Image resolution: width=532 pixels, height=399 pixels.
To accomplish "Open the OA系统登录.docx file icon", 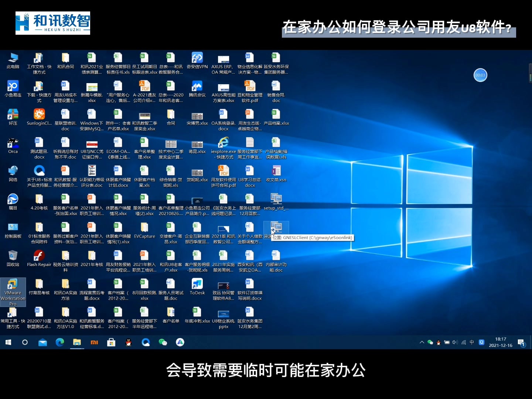I will [224, 120].
